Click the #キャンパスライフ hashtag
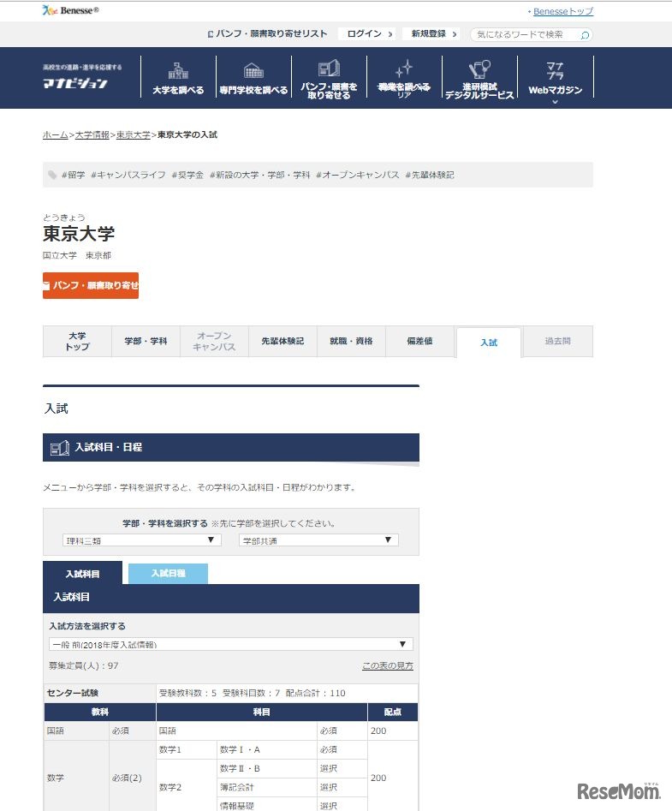 tap(128, 175)
